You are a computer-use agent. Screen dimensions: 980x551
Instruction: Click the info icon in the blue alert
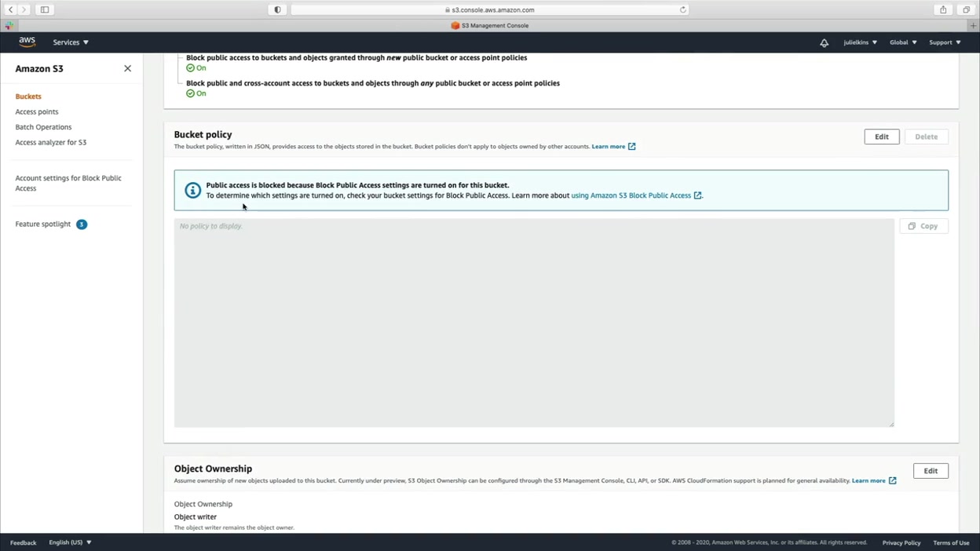tap(192, 190)
